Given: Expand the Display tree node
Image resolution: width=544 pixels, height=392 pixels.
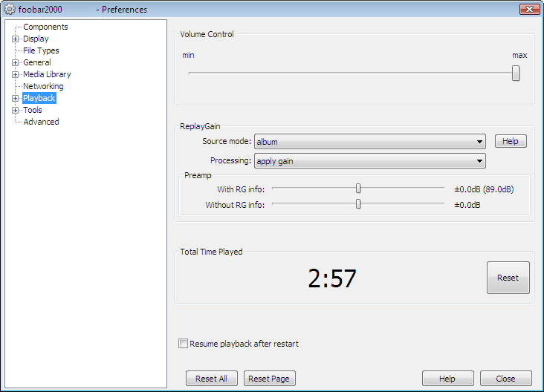Looking at the screenshot, I should pos(15,39).
